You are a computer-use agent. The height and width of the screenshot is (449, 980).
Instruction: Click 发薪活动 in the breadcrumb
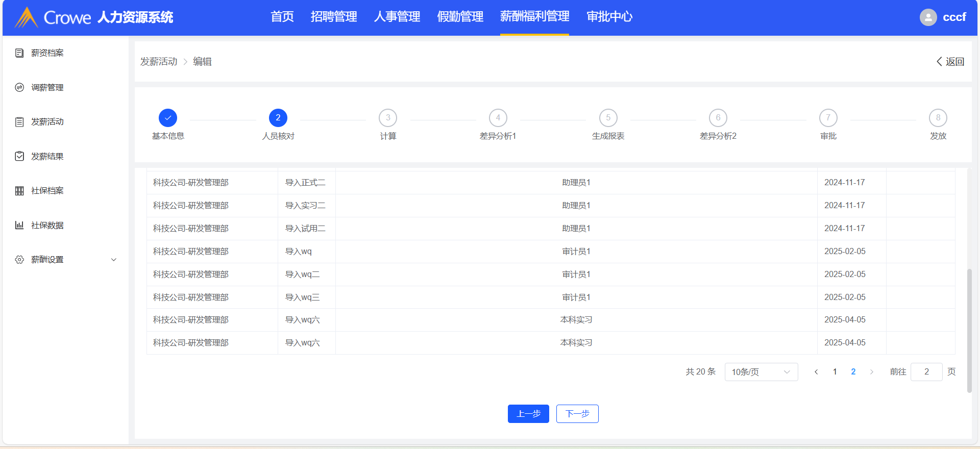coord(159,62)
